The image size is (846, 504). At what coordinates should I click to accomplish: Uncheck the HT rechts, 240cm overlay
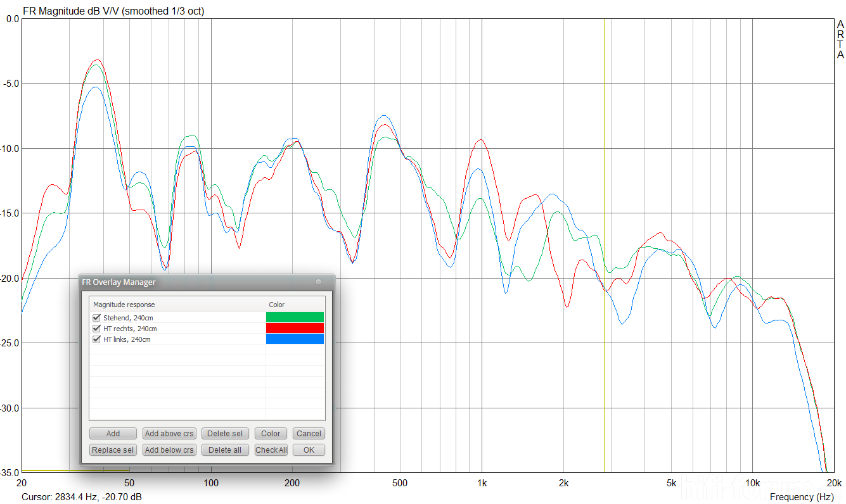pyautogui.click(x=97, y=329)
